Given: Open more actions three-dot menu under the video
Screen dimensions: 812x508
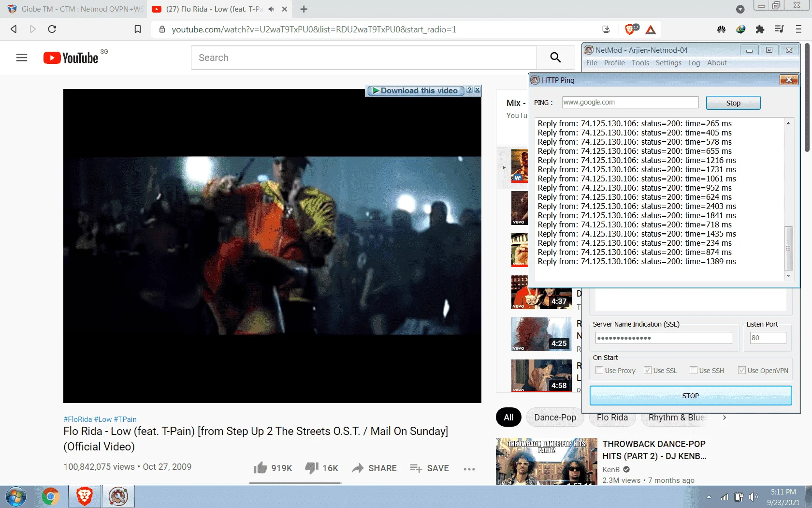Looking at the screenshot, I should (469, 469).
